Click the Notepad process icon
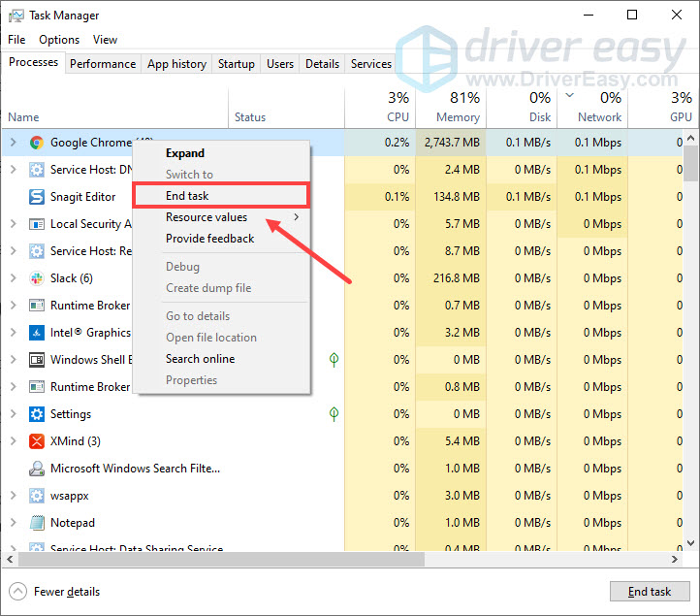Viewport: 700px width, 616px height. pyautogui.click(x=36, y=523)
